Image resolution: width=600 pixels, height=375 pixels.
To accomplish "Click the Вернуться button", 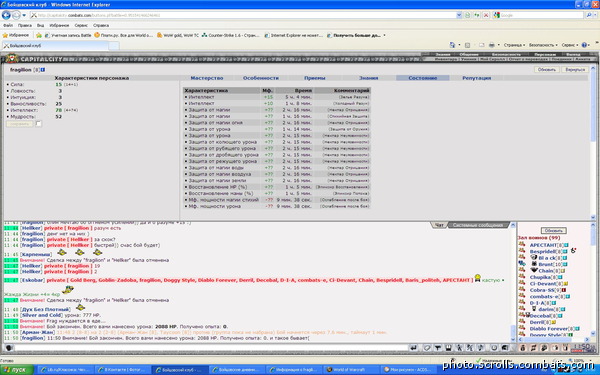I will pyautogui.click(x=575, y=70).
